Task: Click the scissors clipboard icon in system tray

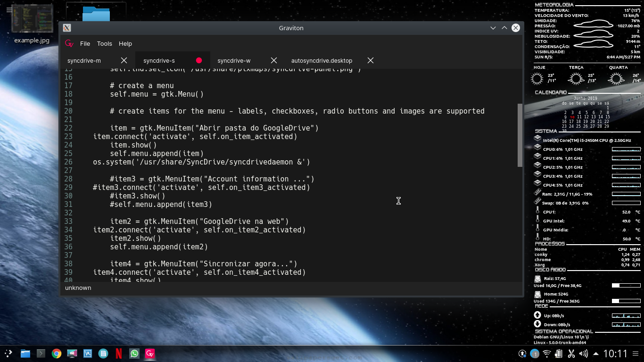Action: 571,354
